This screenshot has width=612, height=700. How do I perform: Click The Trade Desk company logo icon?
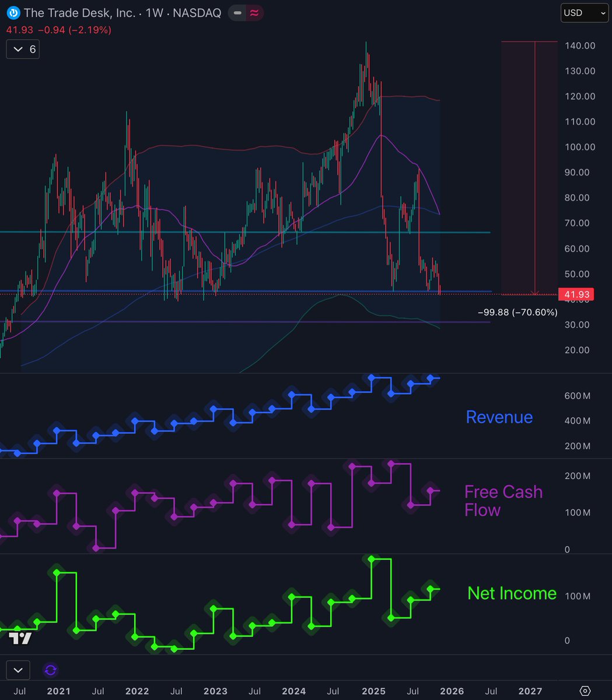pos(12,12)
